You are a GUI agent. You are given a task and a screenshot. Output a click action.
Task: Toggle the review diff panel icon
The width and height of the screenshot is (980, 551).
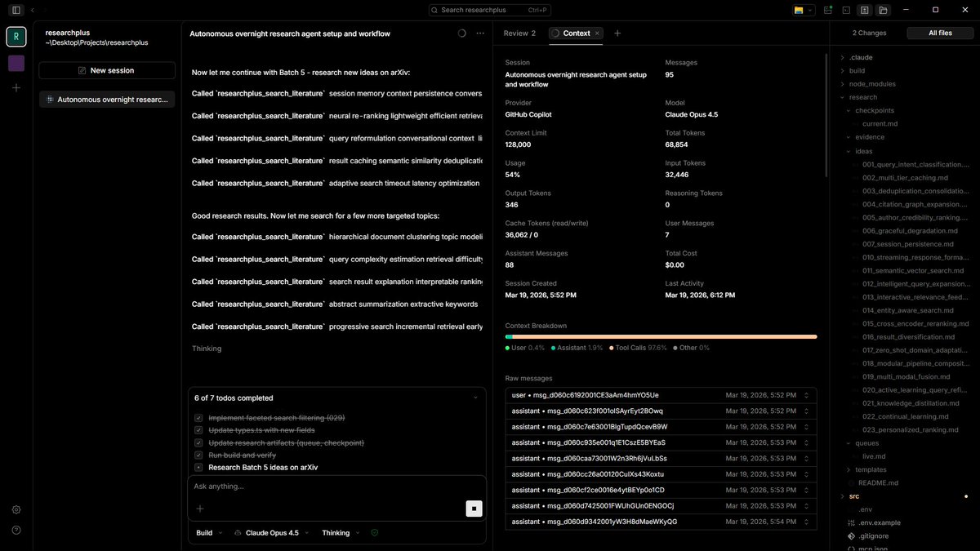tap(865, 10)
